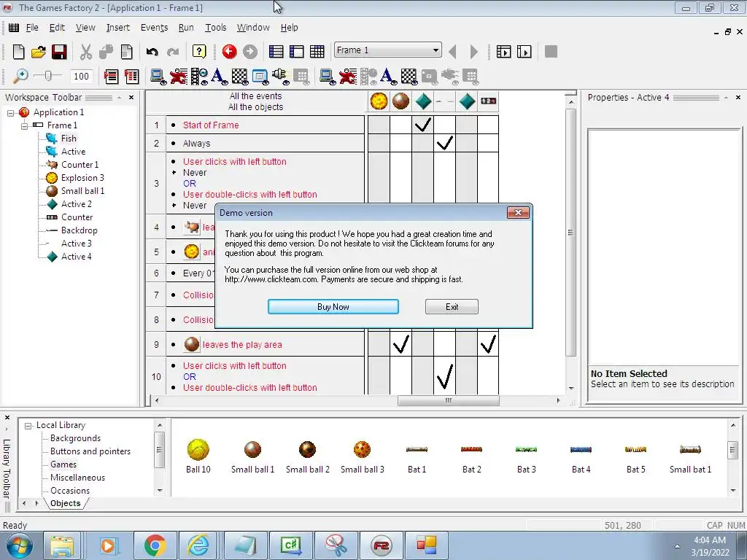Close the Demo version dialog

[x=518, y=212]
